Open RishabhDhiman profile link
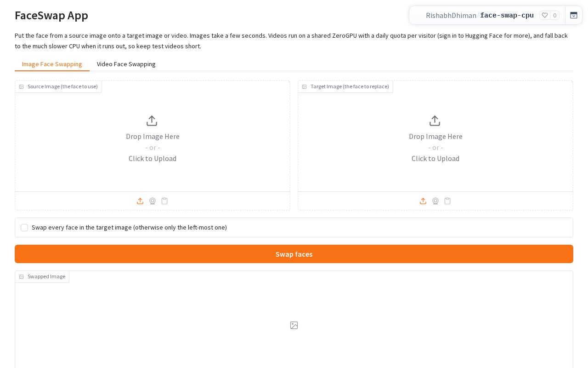Screen dimensions: 588x368 451,16
